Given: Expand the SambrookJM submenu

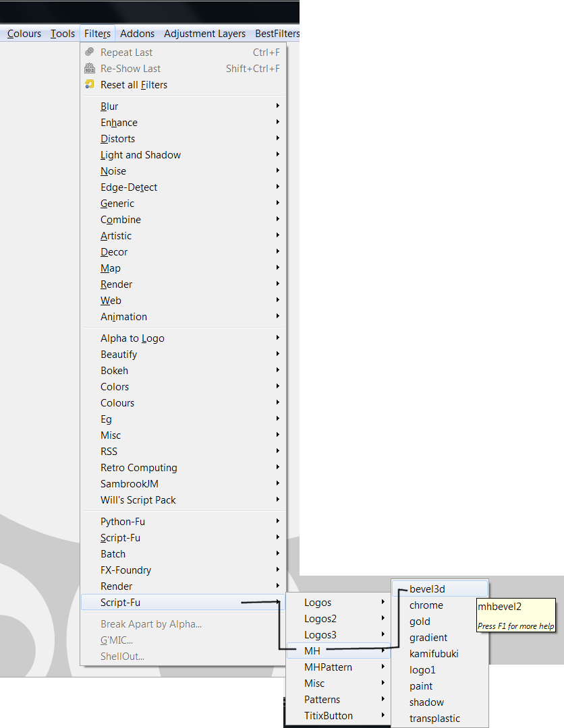Looking at the screenshot, I should coord(183,484).
